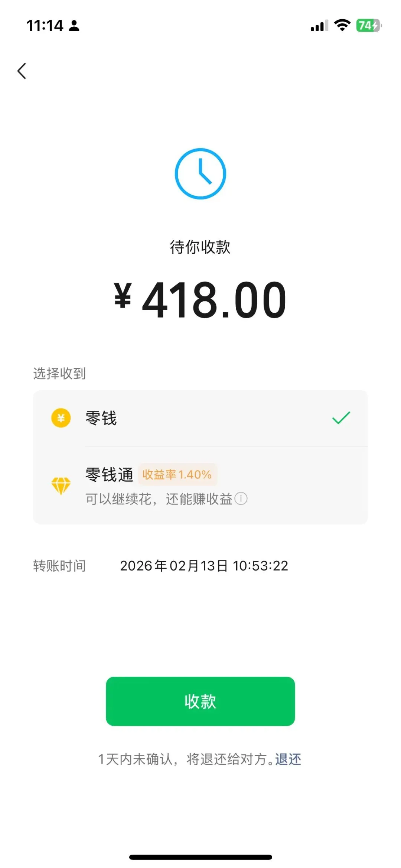
Task: Tap the home indicator bar at bottom
Action: coord(200,857)
